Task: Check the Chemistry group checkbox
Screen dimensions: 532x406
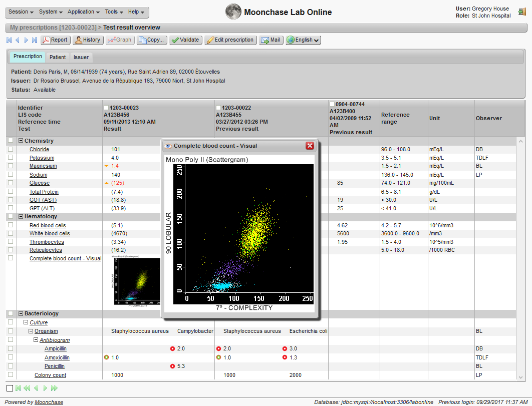Action: pyautogui.click(x=11, y=140)
